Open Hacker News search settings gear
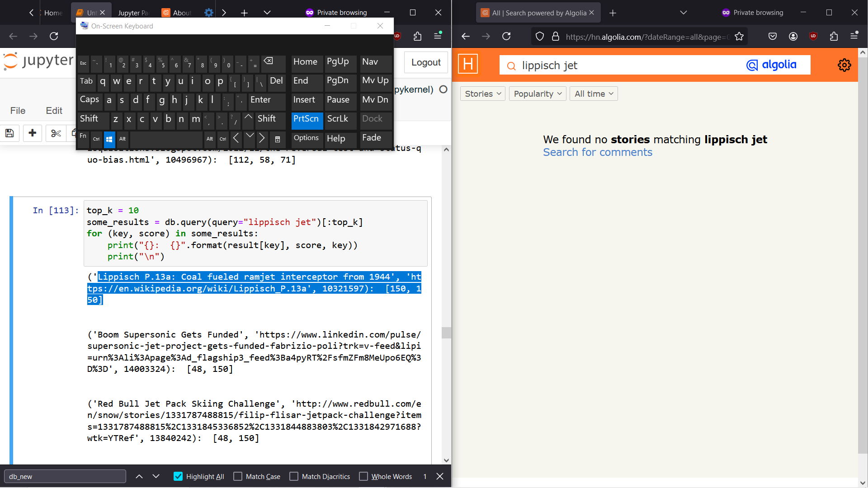This screenshot has height=488, width=868. click(844, 65)
